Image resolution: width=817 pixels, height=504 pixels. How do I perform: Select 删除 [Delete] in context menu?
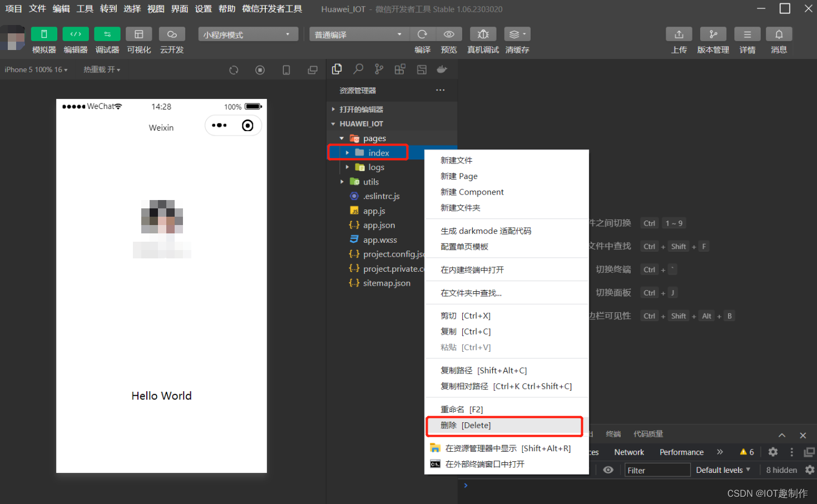point(466,426)
